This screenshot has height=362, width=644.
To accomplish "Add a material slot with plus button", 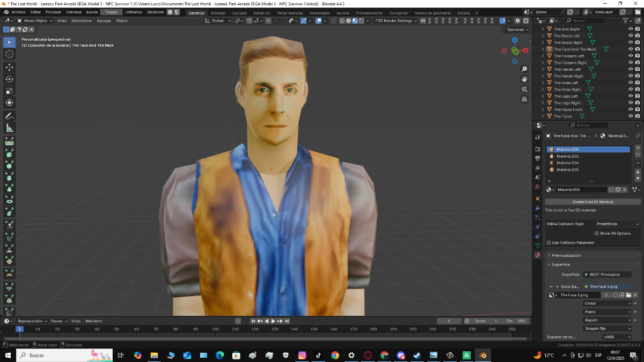I will pyautogui.click(x=638, y=147).
